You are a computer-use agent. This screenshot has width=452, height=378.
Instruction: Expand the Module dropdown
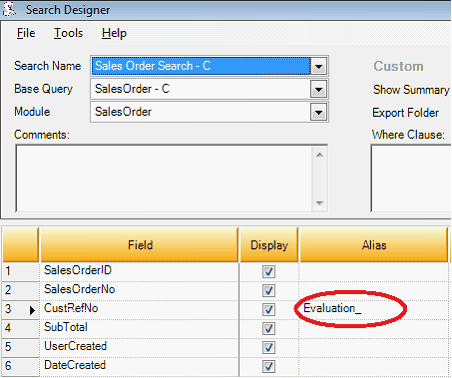pyautogui.click(x=318, y=112)
